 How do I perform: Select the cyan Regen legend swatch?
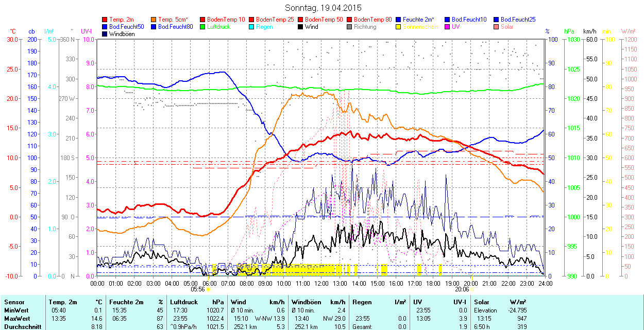(x=252, y=27)
